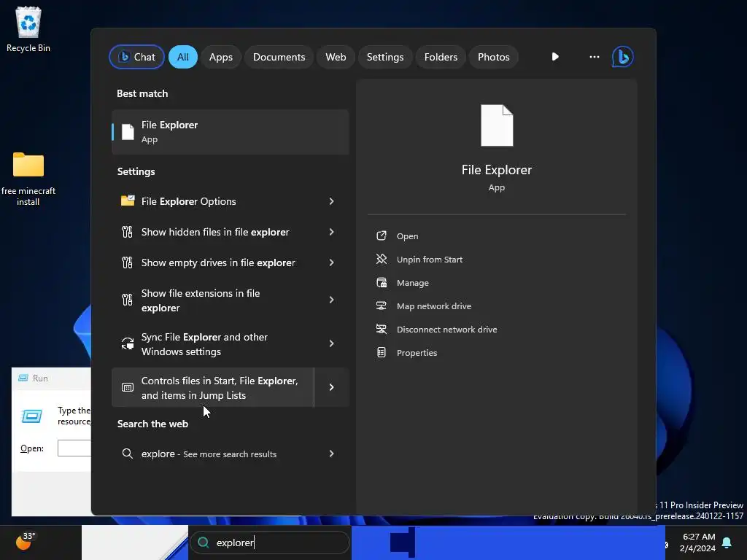Click the Controls files in Start icon

point(127,388)
